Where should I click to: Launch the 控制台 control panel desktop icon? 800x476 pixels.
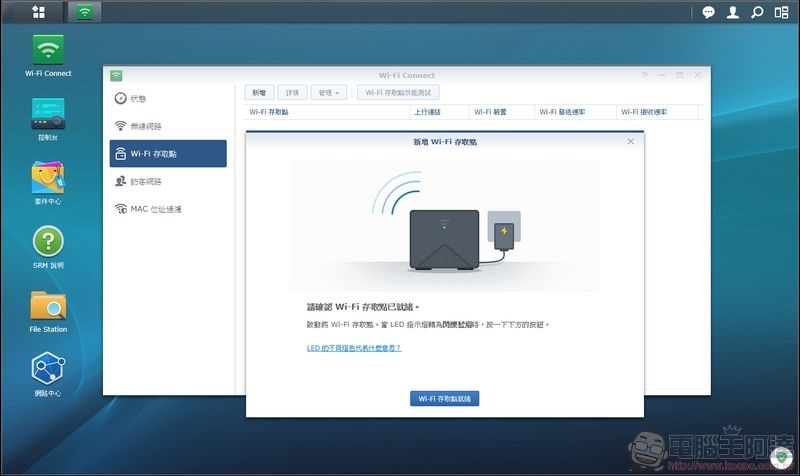tap(48, 120)
